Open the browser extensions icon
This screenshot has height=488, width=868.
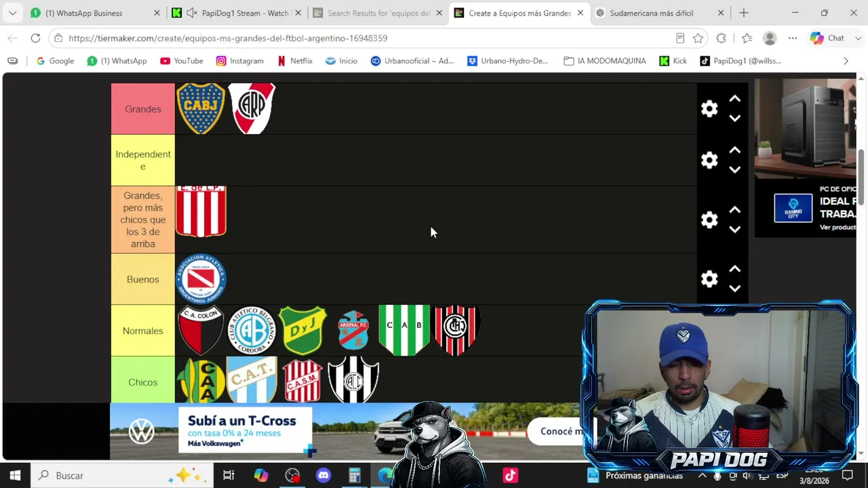tap(721, 38)
